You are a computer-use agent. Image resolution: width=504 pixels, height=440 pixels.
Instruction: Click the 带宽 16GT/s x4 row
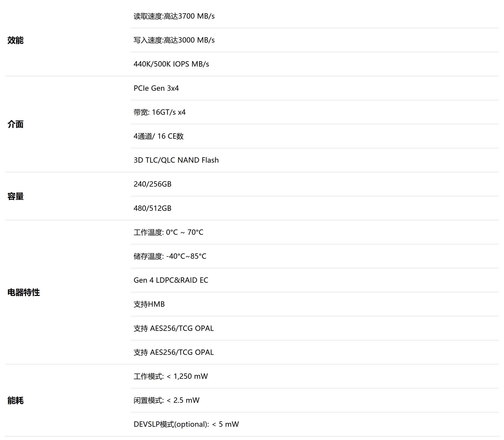click(x=160, y=112)
